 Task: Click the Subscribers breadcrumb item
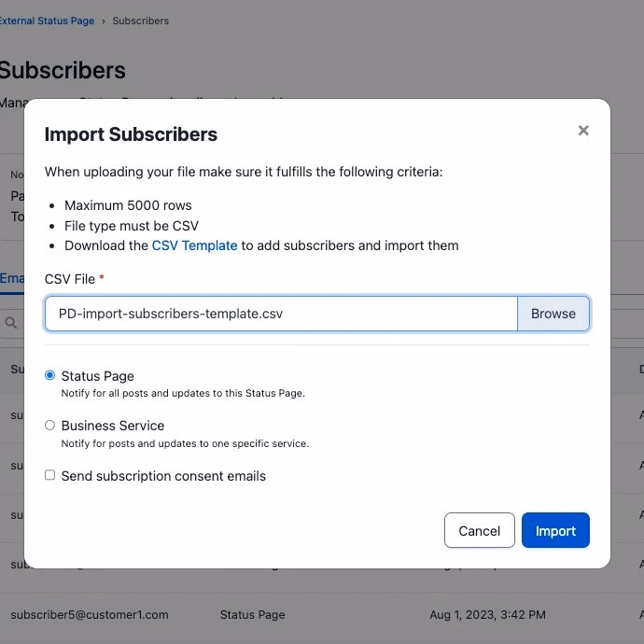140,21
